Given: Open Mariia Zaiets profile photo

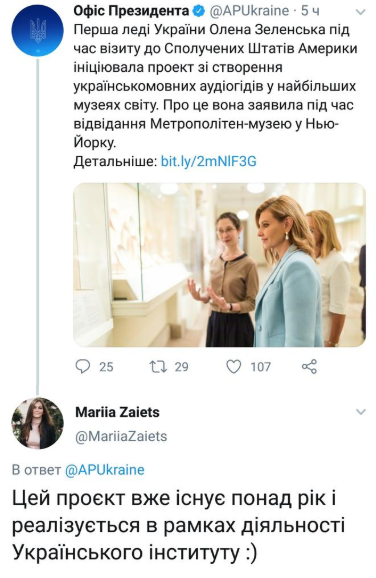Looking at the screenshot, I should pyautogui.click(x=38, y=424).
